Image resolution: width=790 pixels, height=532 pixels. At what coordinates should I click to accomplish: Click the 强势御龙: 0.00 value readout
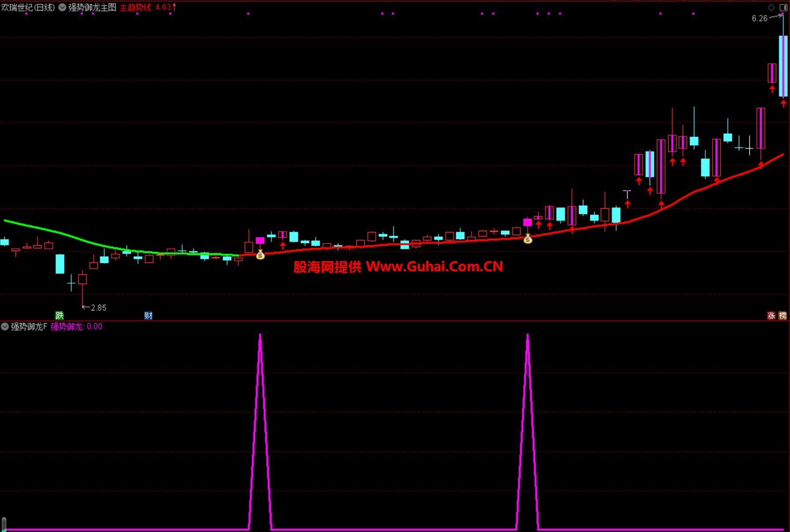click(x=77, y=326)
